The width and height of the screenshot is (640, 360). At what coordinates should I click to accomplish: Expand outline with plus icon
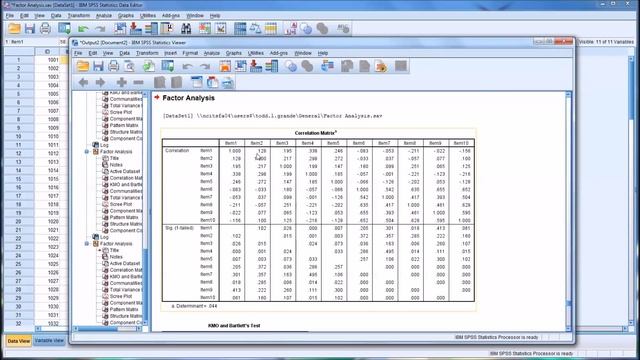tap(121, 82)
